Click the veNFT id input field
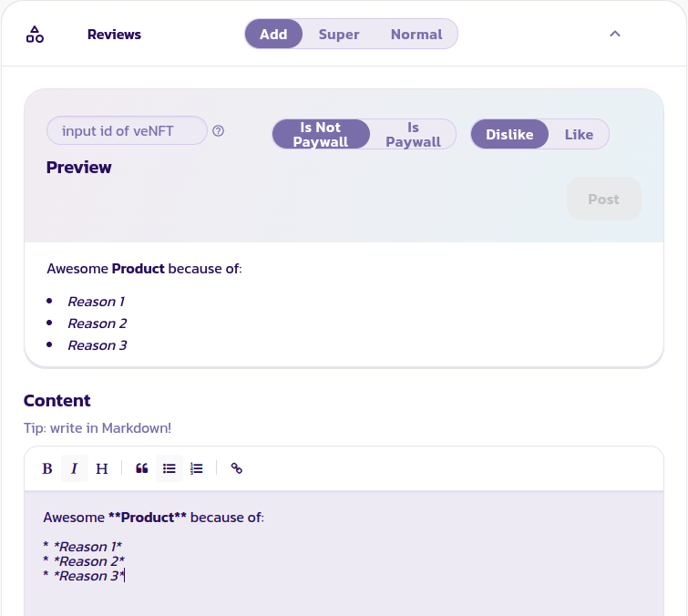The height and width of the screenshot is (616, 688). 127,131
